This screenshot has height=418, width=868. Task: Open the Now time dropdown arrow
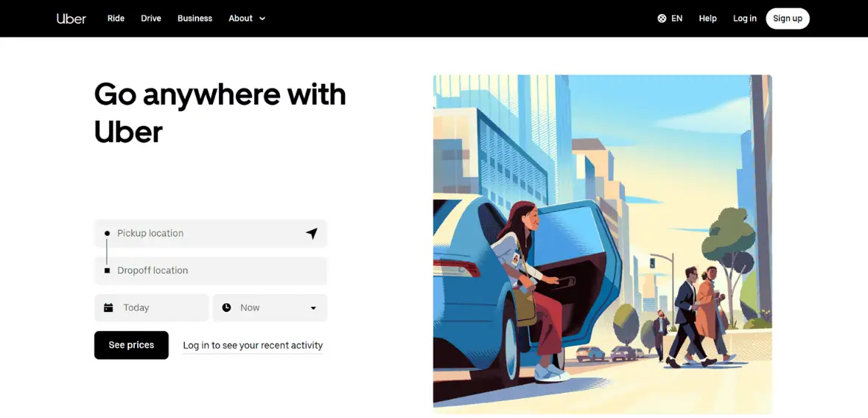coord(313,308)
